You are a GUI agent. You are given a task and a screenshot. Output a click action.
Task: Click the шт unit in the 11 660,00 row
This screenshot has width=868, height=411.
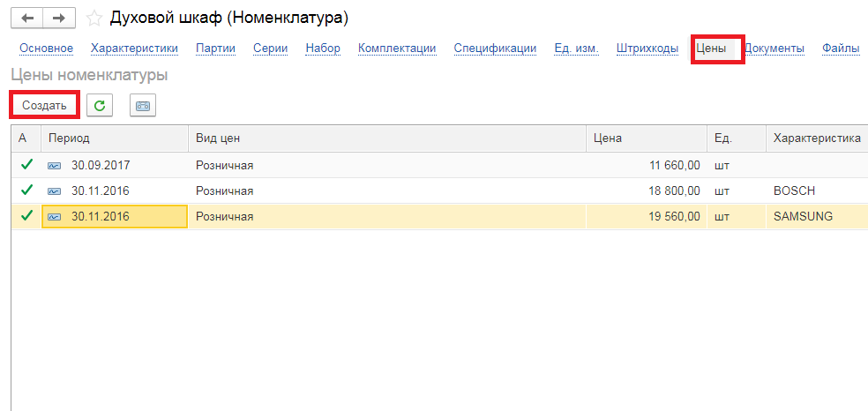click(722, 166)
